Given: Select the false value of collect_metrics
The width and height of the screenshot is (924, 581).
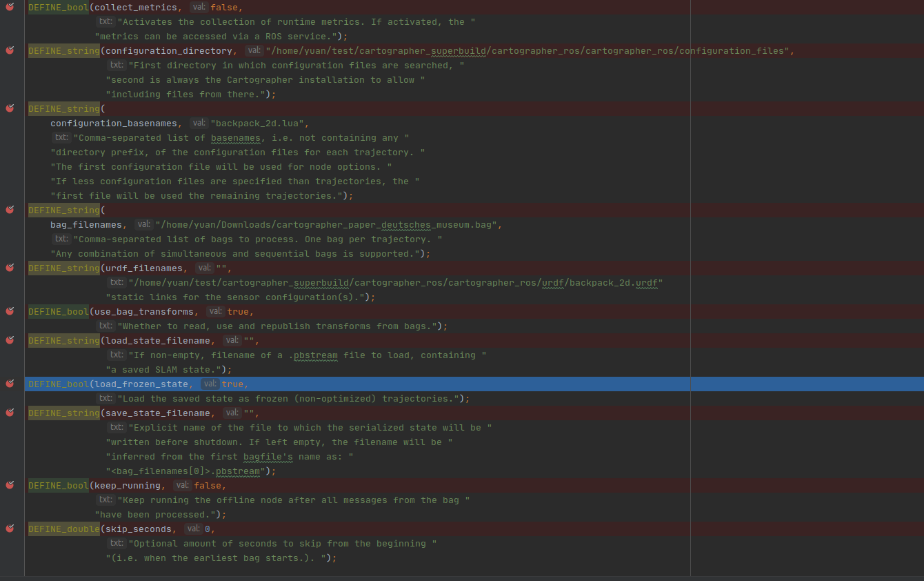Looking at the screenshot, I should tap(224, 7).
